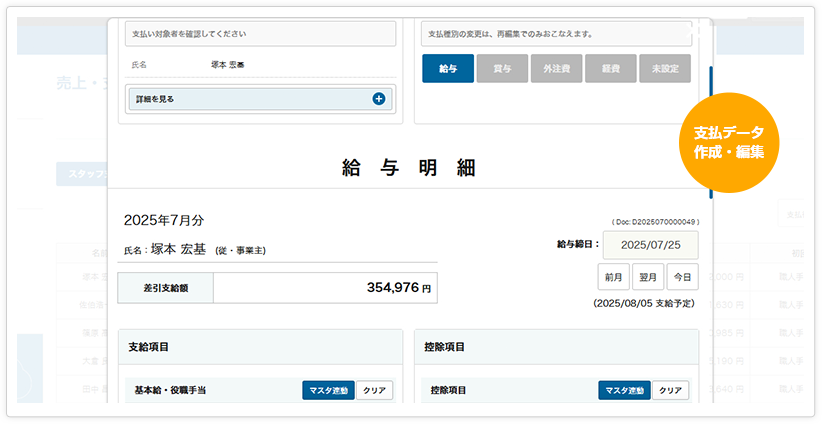This screenshot has height=424, width=822.
Task: Go to previous month with 前月 button
Action: click(613, 277)
